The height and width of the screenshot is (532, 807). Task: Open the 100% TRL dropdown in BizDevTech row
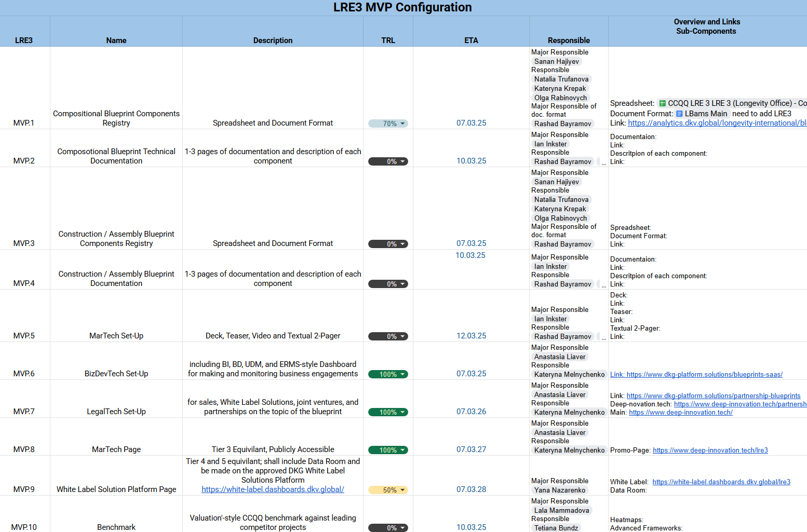pyautogui.click(x=388, y=374)
